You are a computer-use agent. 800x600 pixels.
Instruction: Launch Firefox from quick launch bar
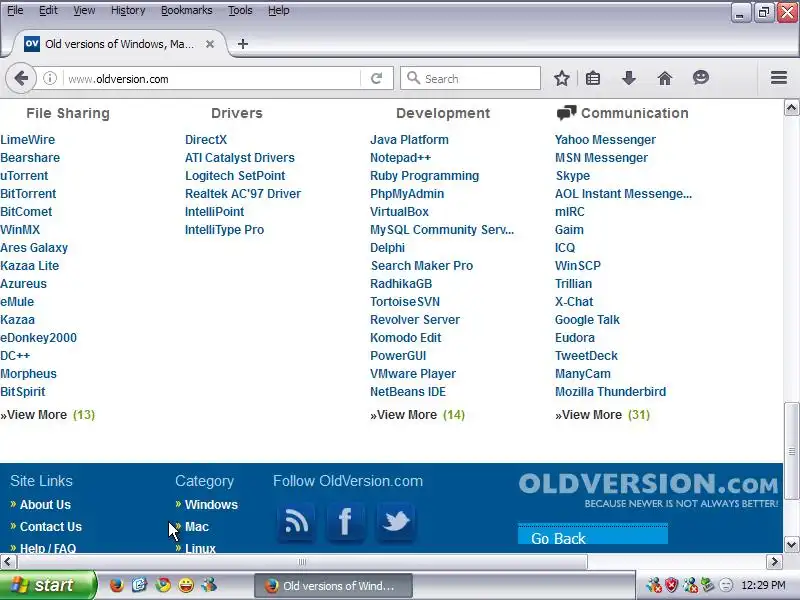(x=116, y=585)
